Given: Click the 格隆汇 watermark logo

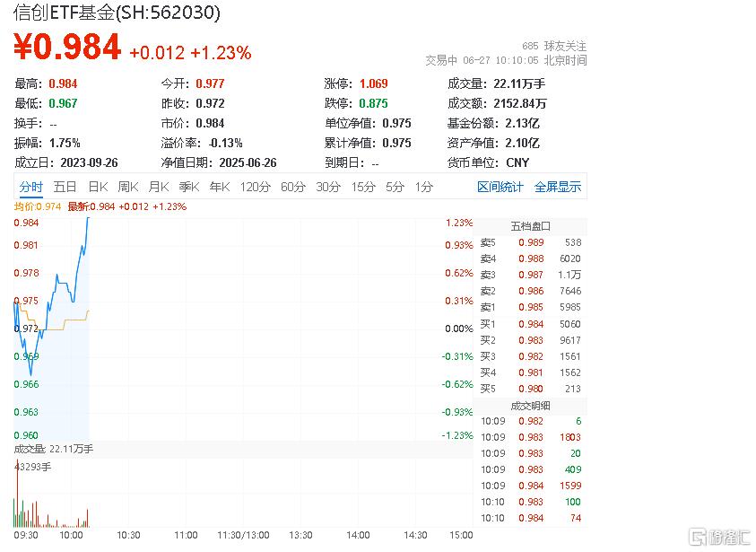Looking at the screenshot, I should pyautogui.click(x=720, y=537).
